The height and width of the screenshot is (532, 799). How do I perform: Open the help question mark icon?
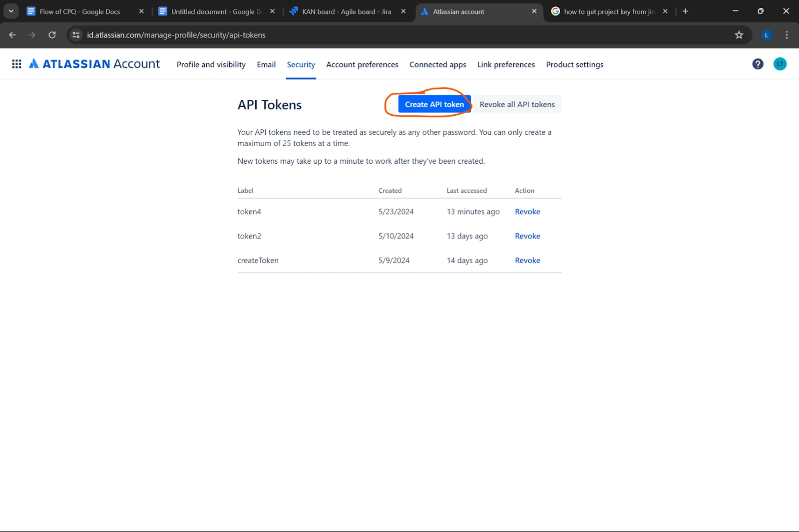758,64
